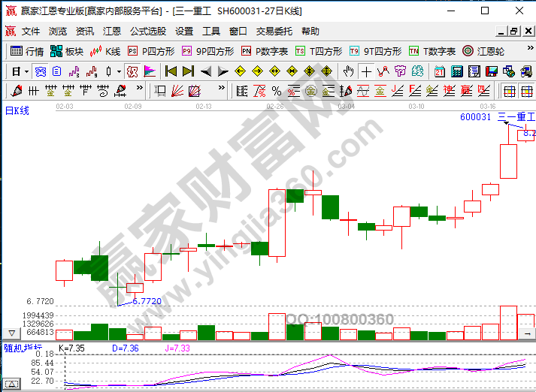Click the T数字表 button
The height and width of the screenshot is (392, 536).
click(432, 51)
